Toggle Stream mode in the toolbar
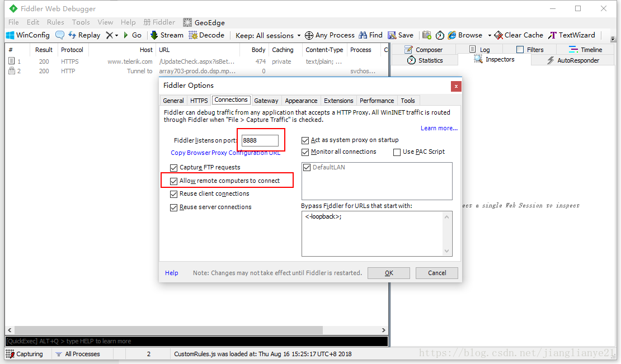 [x=167, y=35]
